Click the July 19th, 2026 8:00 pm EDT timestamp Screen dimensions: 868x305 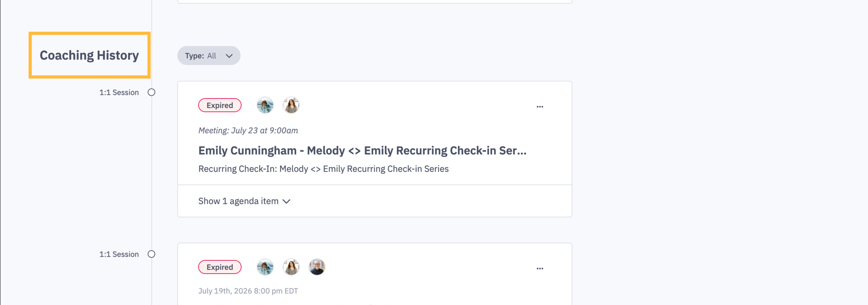248,291
